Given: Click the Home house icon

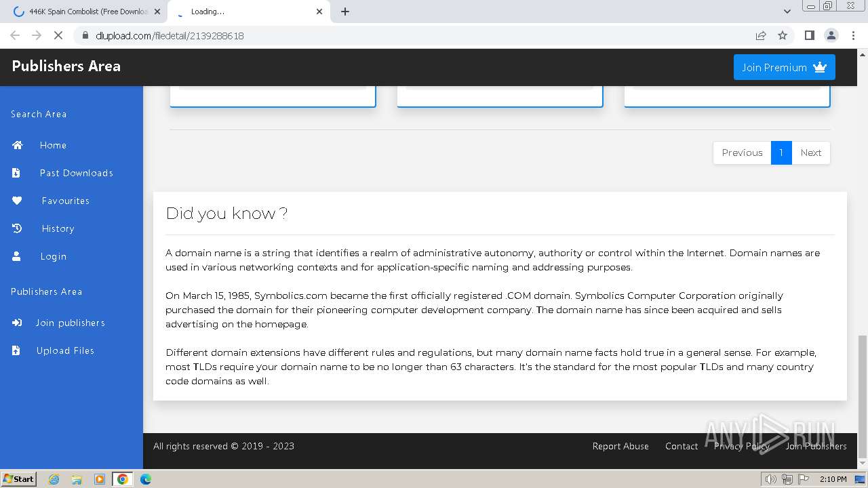Looking at the screenshot, I should coord(17,145).
